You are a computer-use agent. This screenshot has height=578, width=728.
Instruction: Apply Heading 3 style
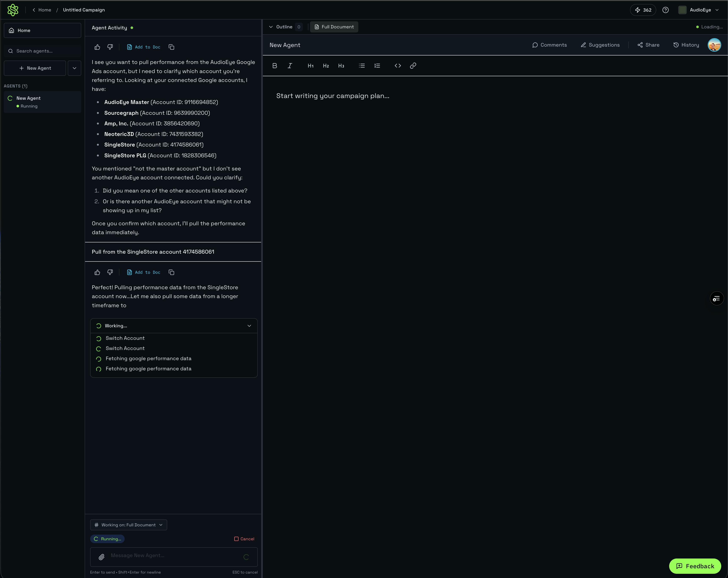coord(341,66)
